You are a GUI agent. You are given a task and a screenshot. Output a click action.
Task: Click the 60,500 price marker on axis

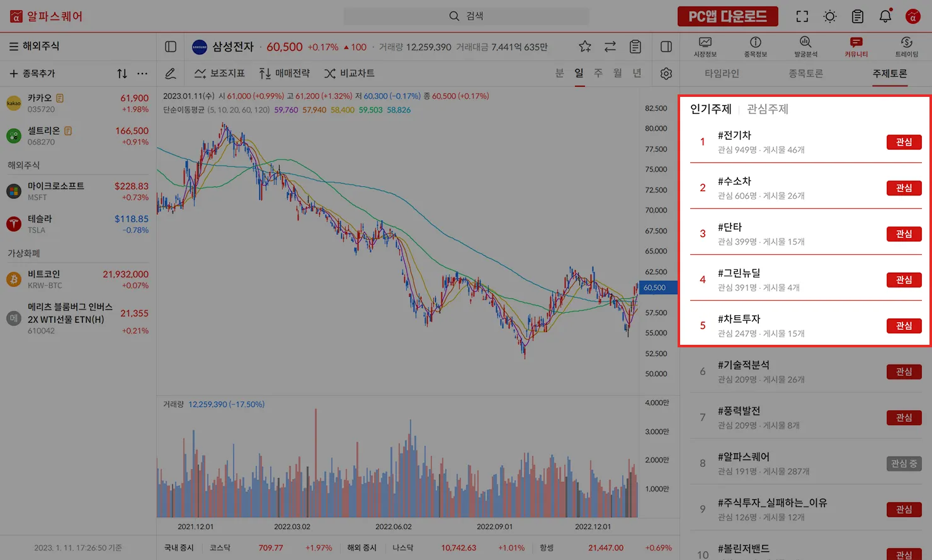[x=657, y=288]
